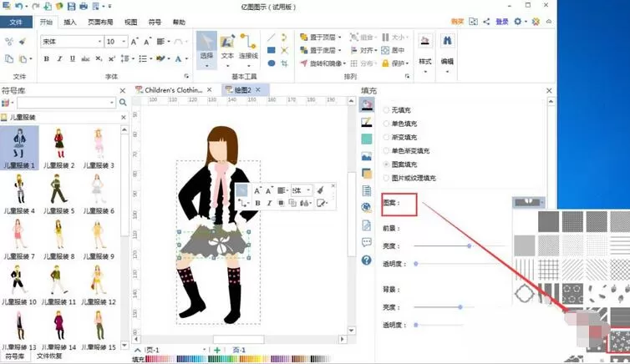Switch to the 插入 ribbon tab

70,22
